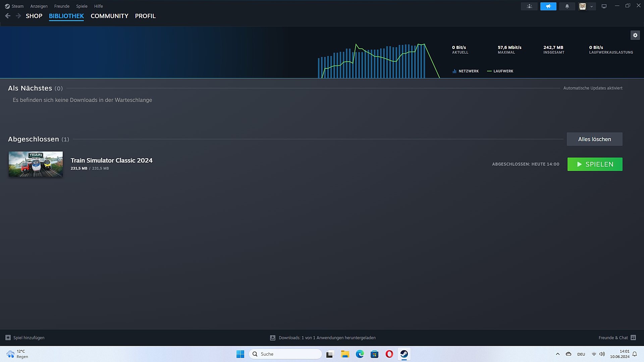The height and width of the screenshot is (362, 644).
Task: Open the Spiele menu
Action: coord(82,6)
